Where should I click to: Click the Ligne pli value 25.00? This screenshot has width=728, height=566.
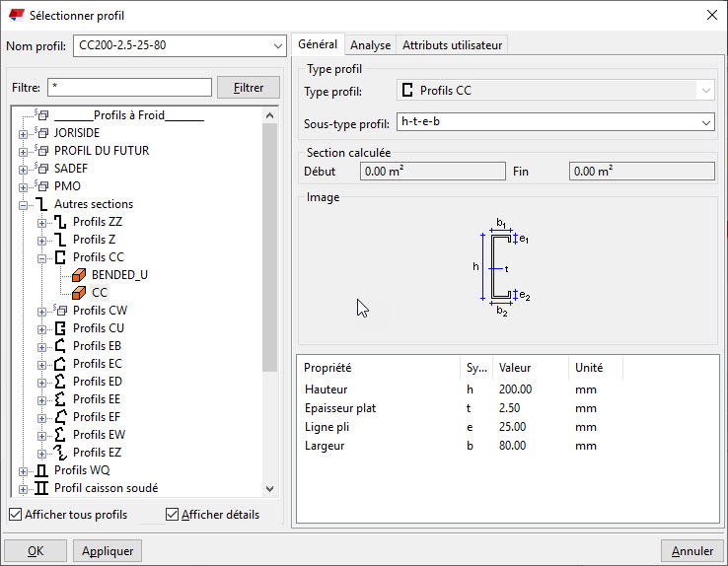tap(513, 427)
